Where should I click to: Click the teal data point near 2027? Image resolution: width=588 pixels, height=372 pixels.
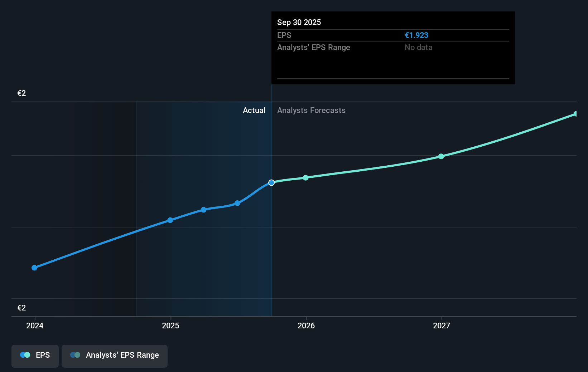click(x=441, y=156)
